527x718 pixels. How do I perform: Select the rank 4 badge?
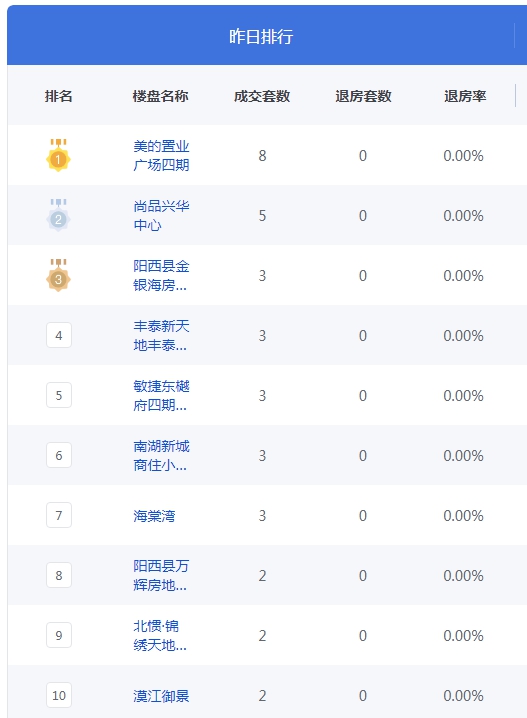[59, 335]
